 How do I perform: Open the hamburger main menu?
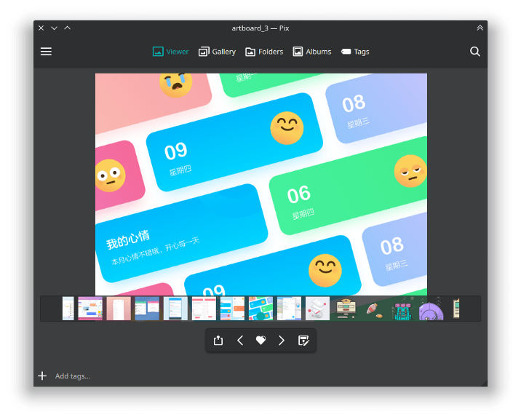click(x=46, y=52)
